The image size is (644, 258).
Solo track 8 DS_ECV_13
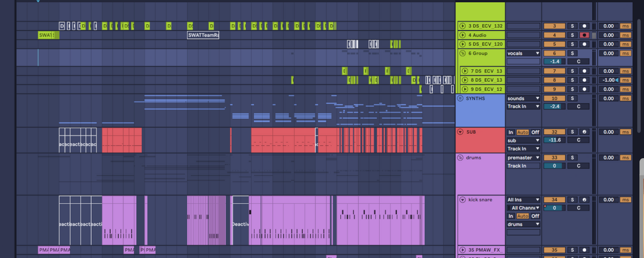(x=572, y=80)
